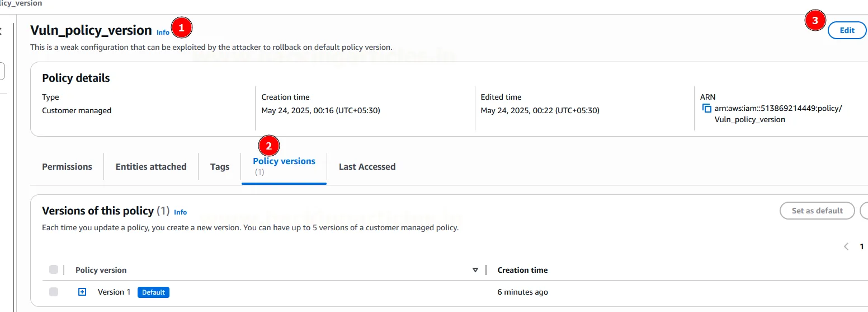Image resolution: width=868 pixels, height=312 pixels.
Task: Click the blue Default badge on Version 1
Action: coord(153,292)
